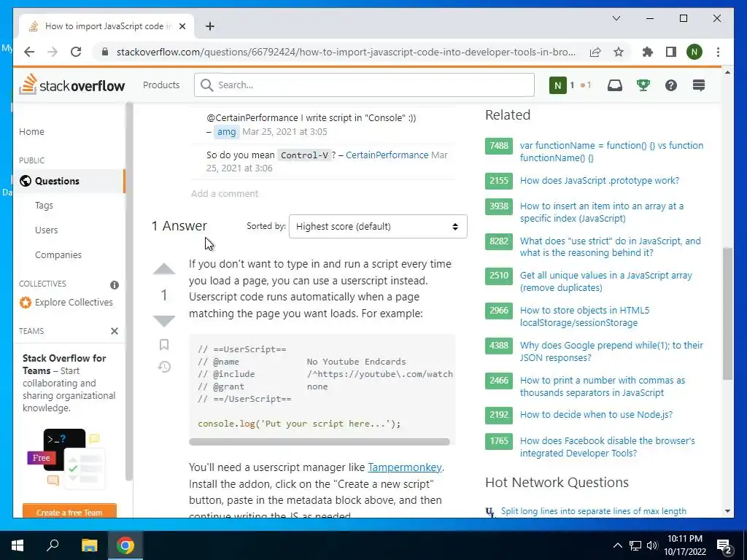Close the Stack Overflow tab
Viewport: 747px width, 560px height.
click(182, 26)
